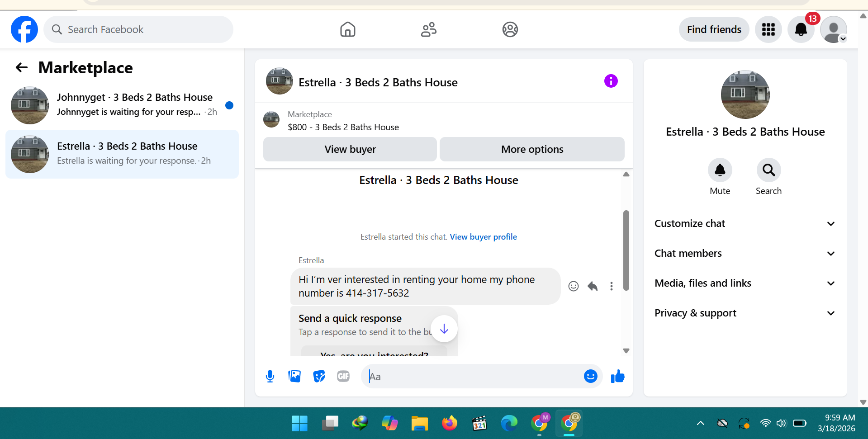The image size is (868, 439).
Task: Click the chat scrollbar thumb
Action: click(x=626, y=250)
